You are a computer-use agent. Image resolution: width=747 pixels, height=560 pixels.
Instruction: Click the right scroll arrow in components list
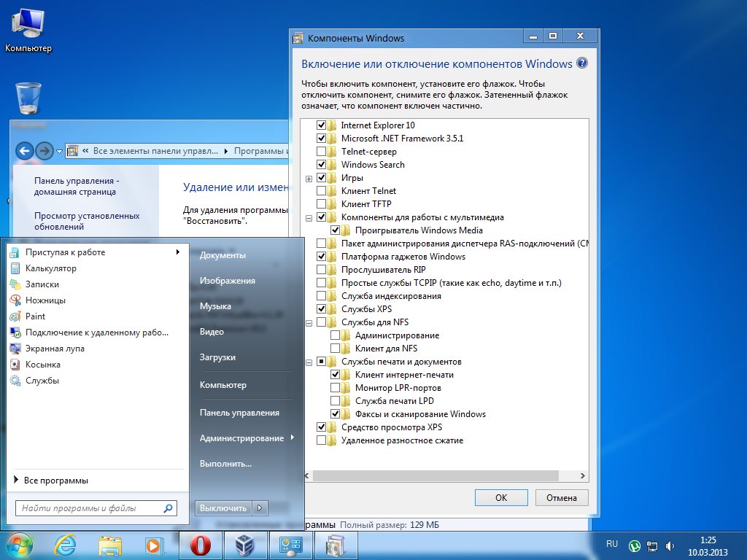(x=583, y=475)
